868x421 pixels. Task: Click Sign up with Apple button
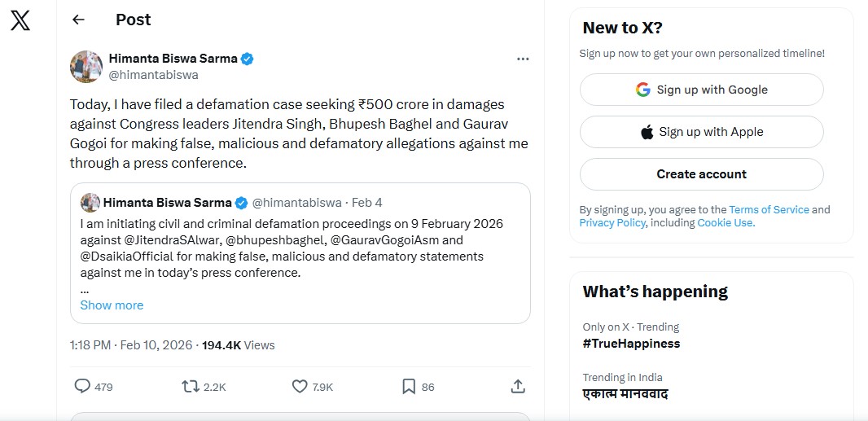701,132
